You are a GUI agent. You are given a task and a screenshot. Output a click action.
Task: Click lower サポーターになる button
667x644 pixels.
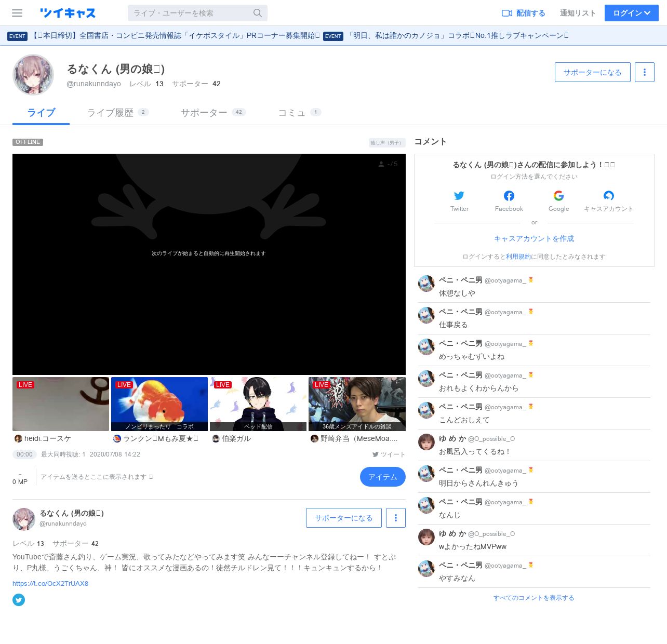pos(344,518)
